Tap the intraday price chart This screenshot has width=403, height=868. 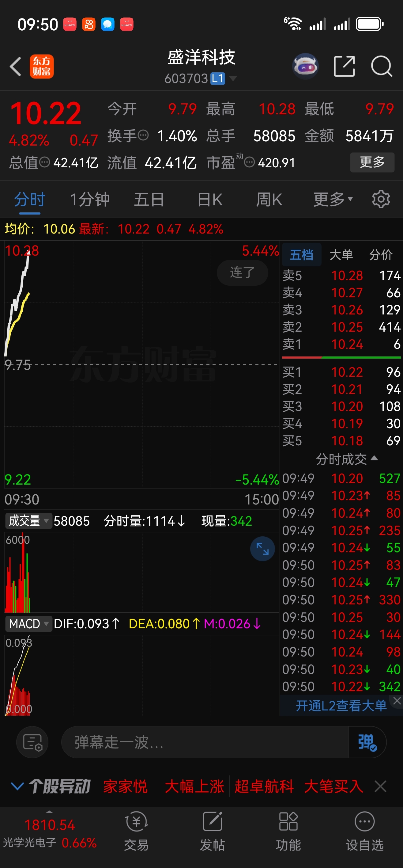click(141, 364)
